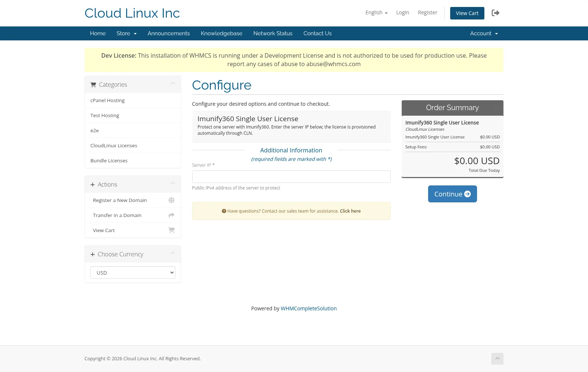Click Transfer in a Domain action
Image resolution: width=588 pixels, height=372 pixels.
coord(133,215)
